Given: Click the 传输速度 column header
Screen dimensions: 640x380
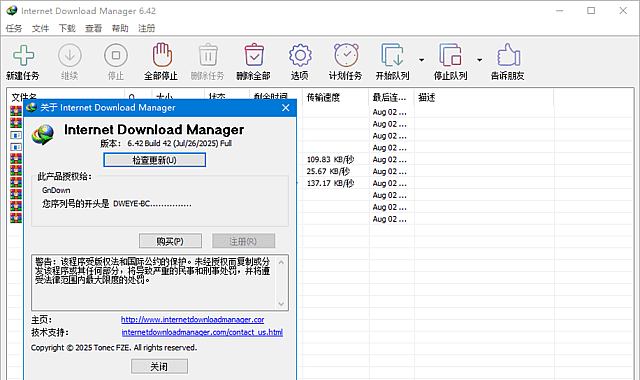Looking at the screenshot, I should pyautogui.click(x=335, y=98).
